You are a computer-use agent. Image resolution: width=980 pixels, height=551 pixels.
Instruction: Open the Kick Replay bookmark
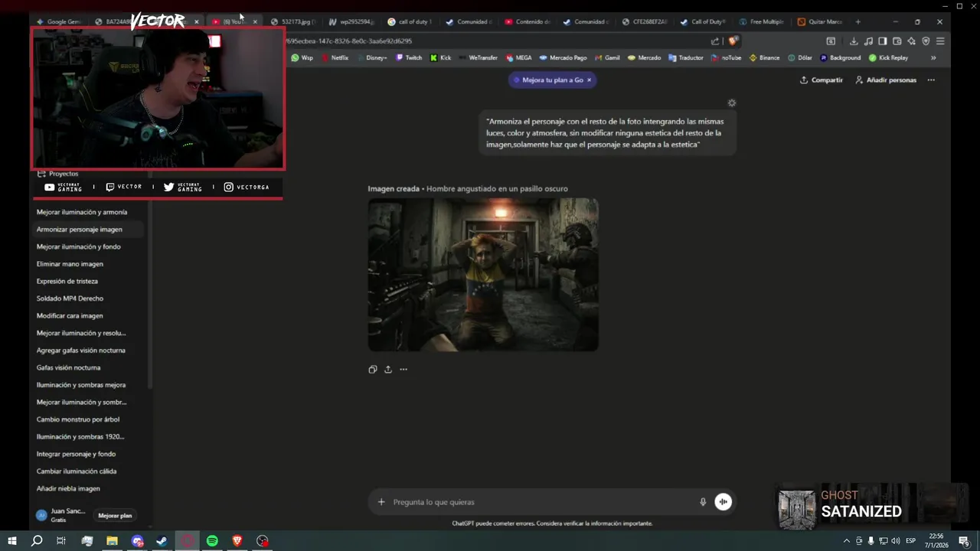888,57
